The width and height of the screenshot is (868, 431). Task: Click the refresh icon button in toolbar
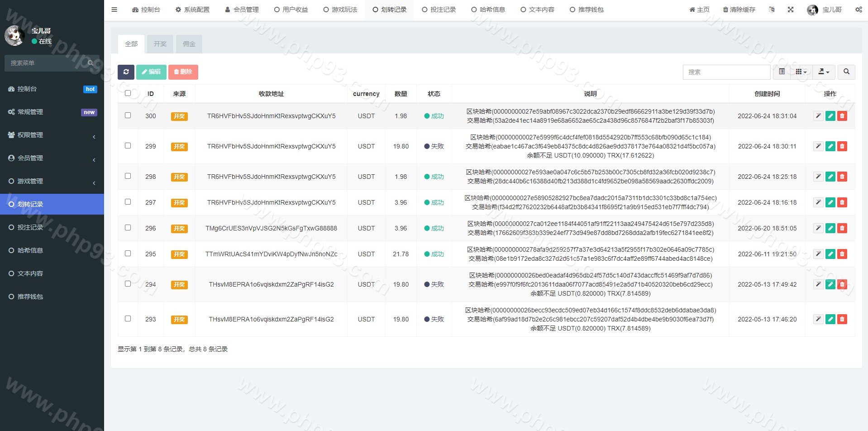pos(126,72)
